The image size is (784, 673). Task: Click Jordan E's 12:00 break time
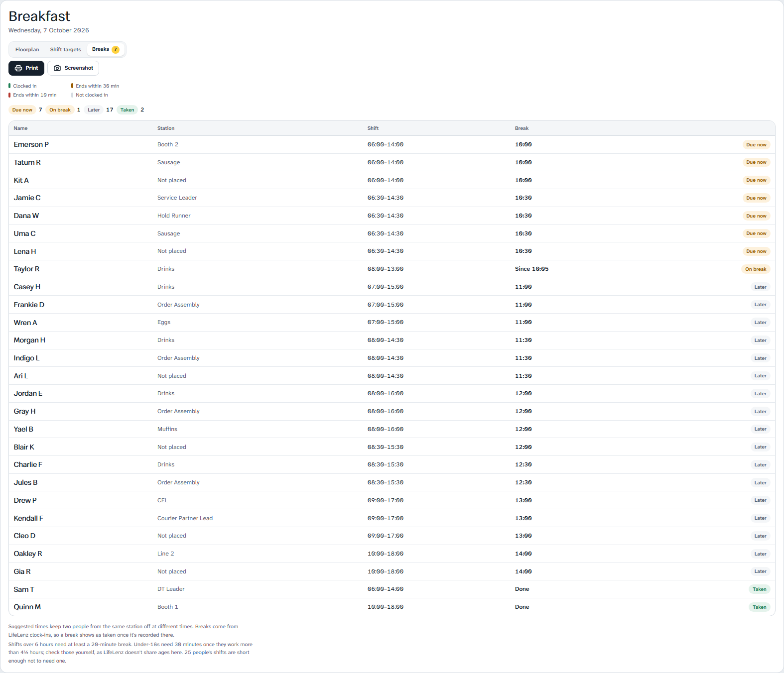(x=523, y=394)
